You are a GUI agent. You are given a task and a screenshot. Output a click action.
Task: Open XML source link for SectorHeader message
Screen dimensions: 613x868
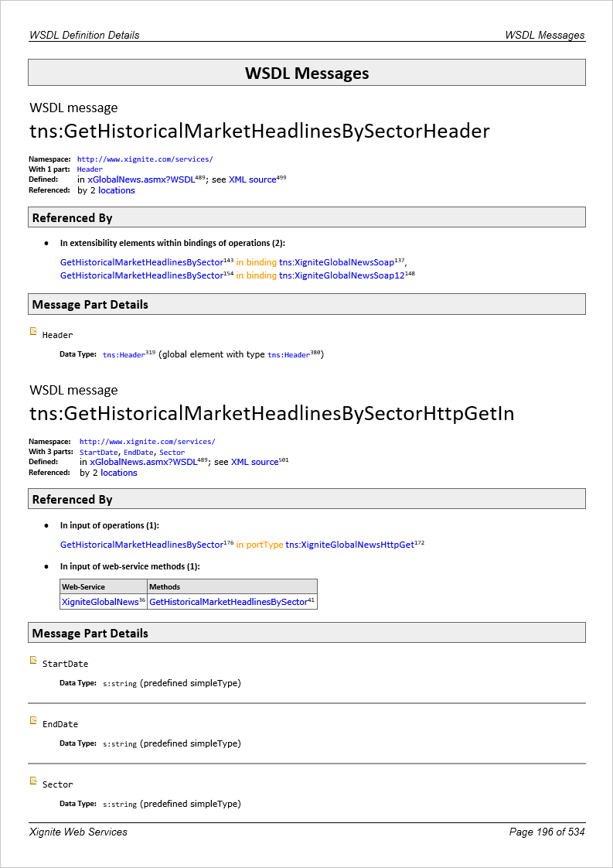coord(252,179)
